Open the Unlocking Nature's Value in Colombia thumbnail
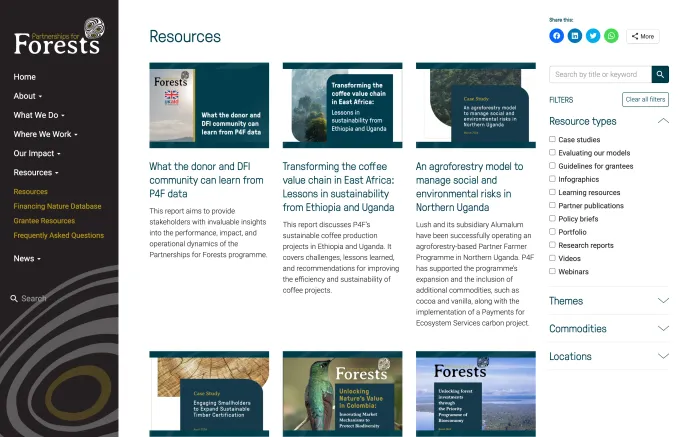 [x=342, y=394]
